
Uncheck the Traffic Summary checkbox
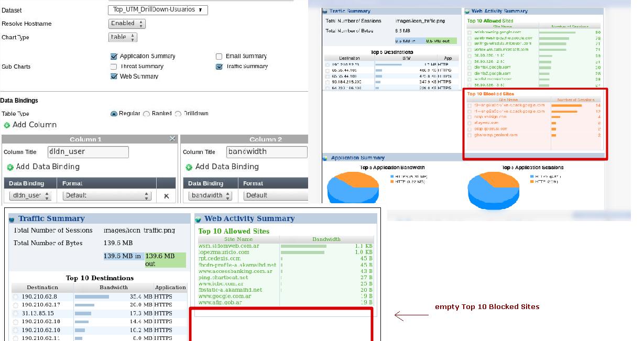pos(219,67)
